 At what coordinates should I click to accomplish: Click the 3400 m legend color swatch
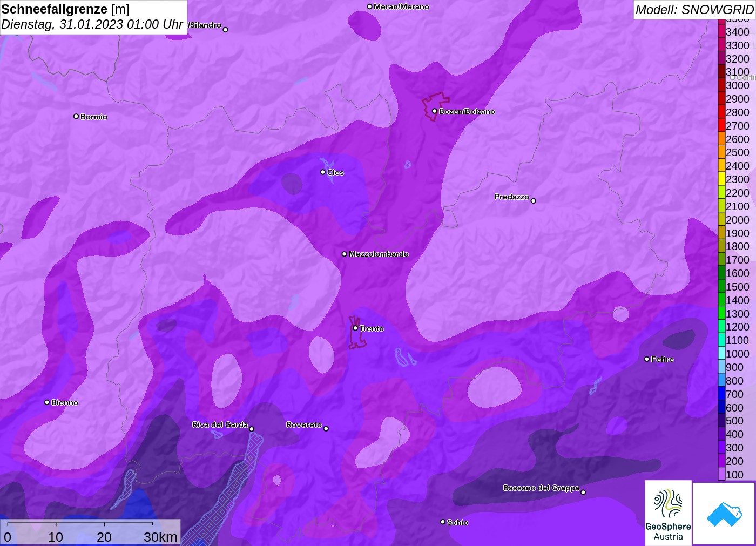point(721,32)
